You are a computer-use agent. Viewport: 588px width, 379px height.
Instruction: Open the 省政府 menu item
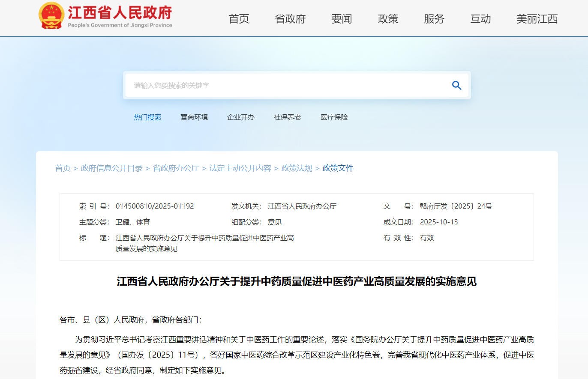point(290,19)
